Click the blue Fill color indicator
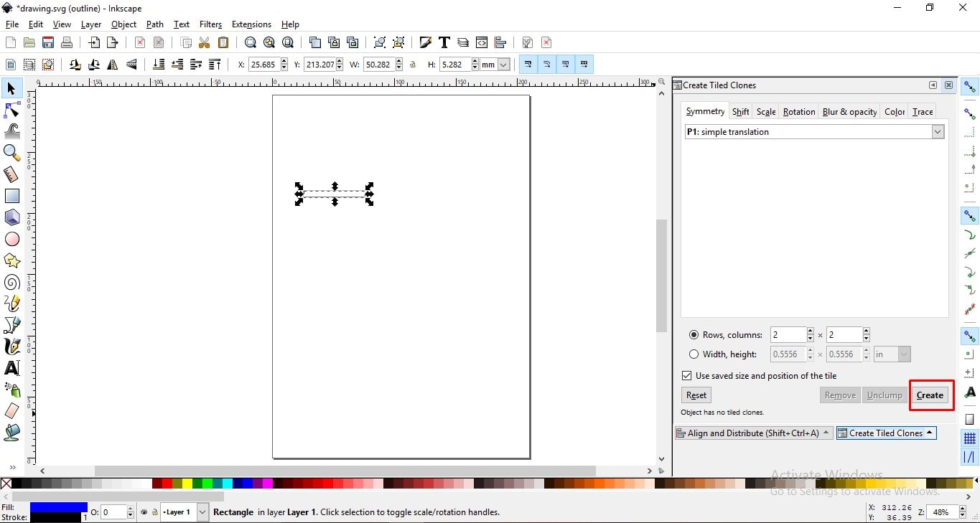Viewport: 980px width, 523px height. [59, 507]
